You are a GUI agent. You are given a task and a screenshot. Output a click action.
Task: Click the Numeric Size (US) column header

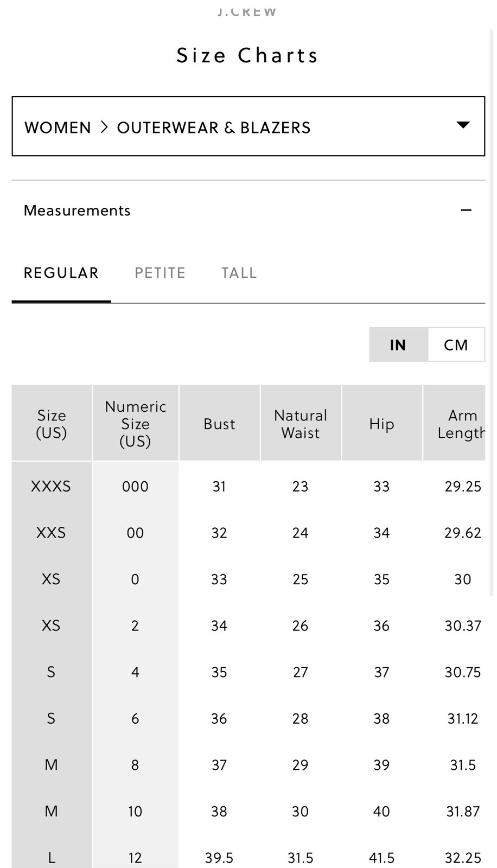(x=136, y=424)
